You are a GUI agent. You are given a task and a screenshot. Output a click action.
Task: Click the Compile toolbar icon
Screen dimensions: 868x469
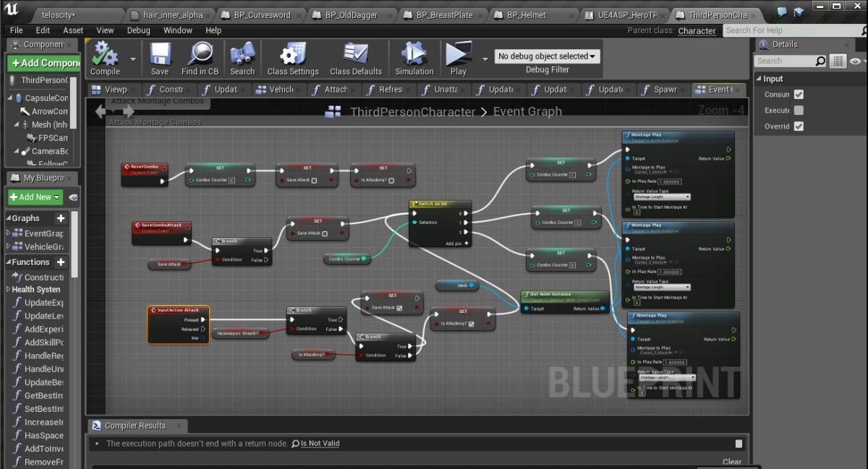(x=105, y=53)
